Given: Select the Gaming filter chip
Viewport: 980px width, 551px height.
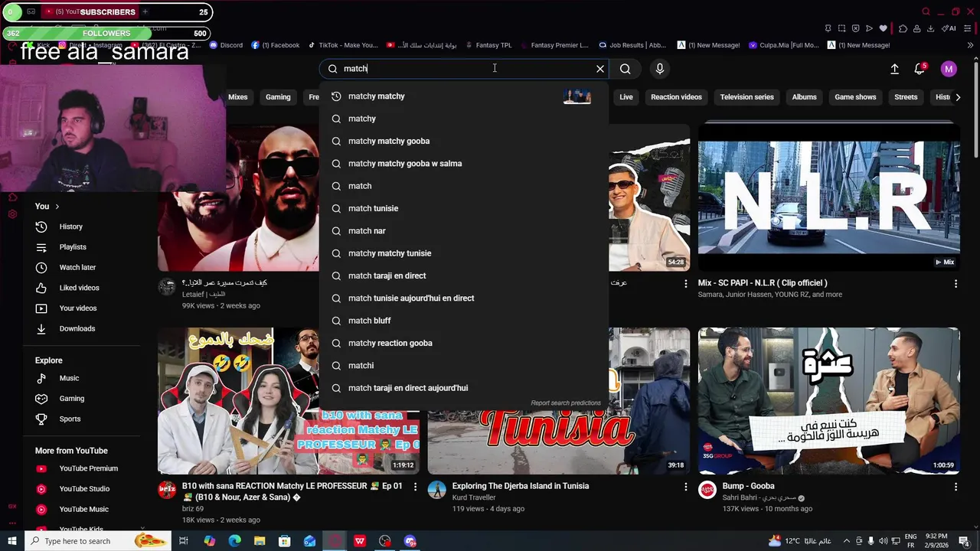Looking at the screenshot, I should tap(278, 97).
